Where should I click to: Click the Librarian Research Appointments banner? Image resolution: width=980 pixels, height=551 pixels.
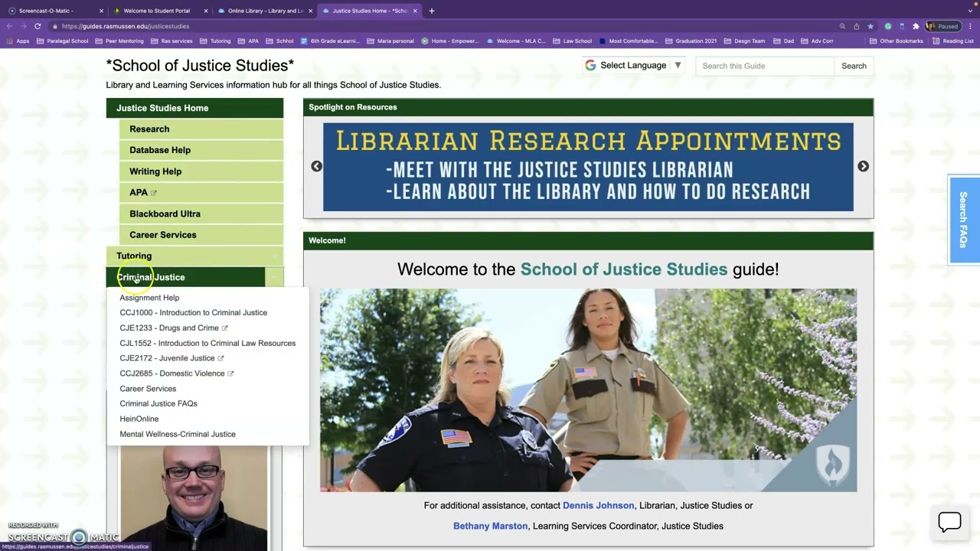pyautogui.click(x=588, y=167)
